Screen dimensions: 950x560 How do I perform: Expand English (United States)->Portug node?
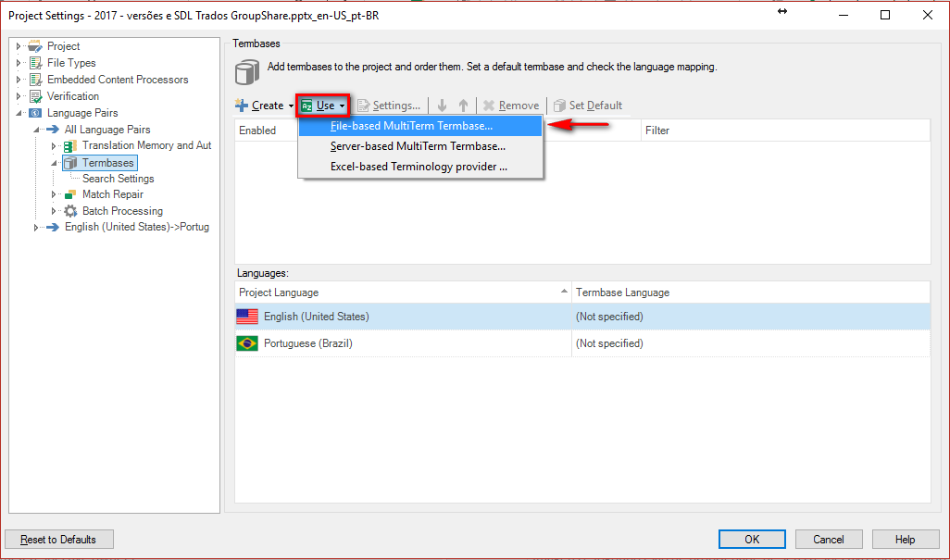[36, 227]
